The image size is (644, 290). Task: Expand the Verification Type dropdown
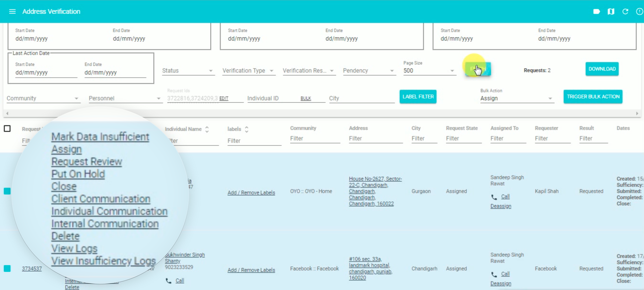(x=249, y=71)
